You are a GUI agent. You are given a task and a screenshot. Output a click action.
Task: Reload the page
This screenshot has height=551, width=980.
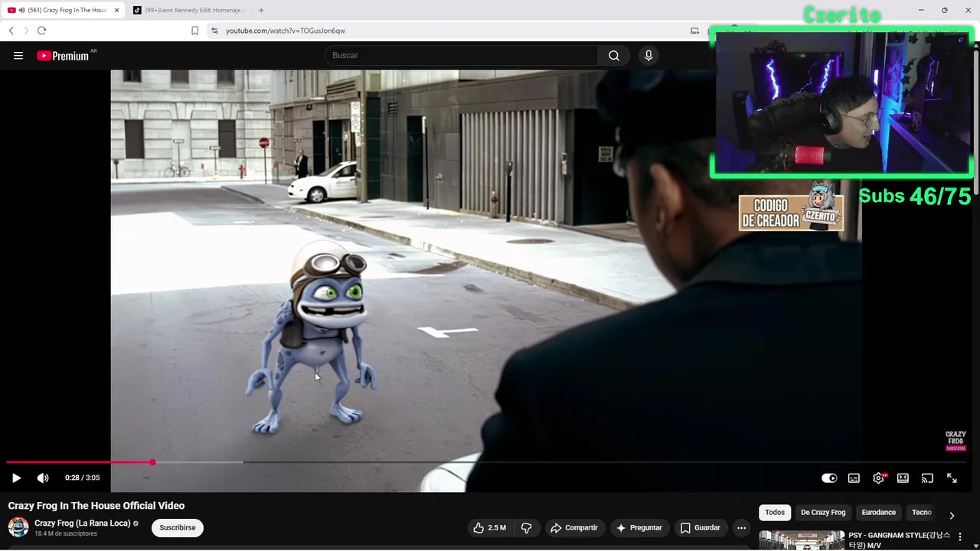click(x=41, y=31)
